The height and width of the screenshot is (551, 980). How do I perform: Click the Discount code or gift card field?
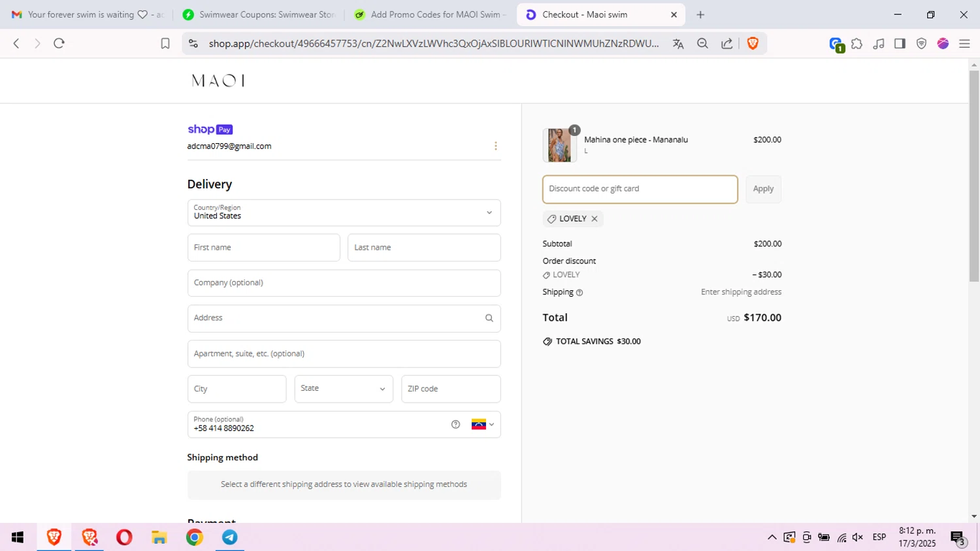click(x=640, y=189)
